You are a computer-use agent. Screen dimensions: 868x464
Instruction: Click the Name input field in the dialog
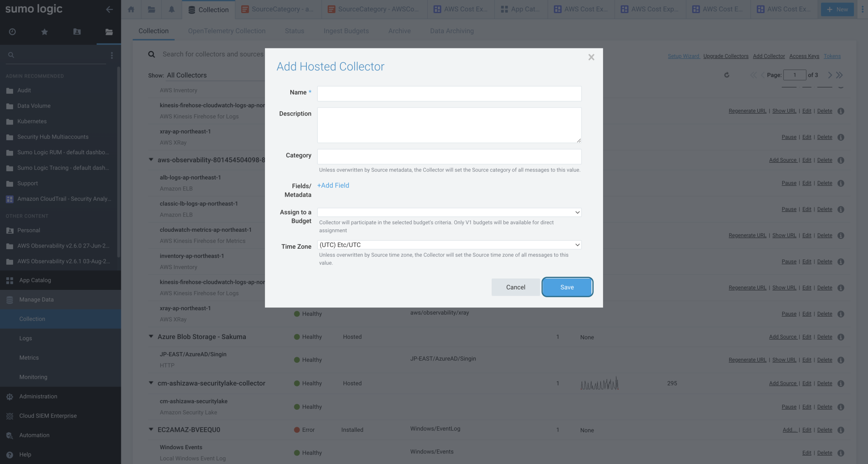point(449,93)
